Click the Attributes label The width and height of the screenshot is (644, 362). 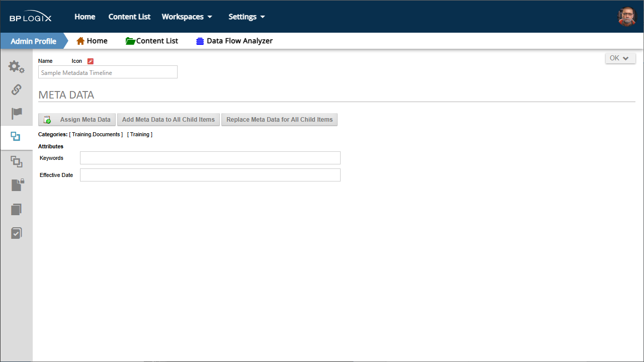pos(51,146)
